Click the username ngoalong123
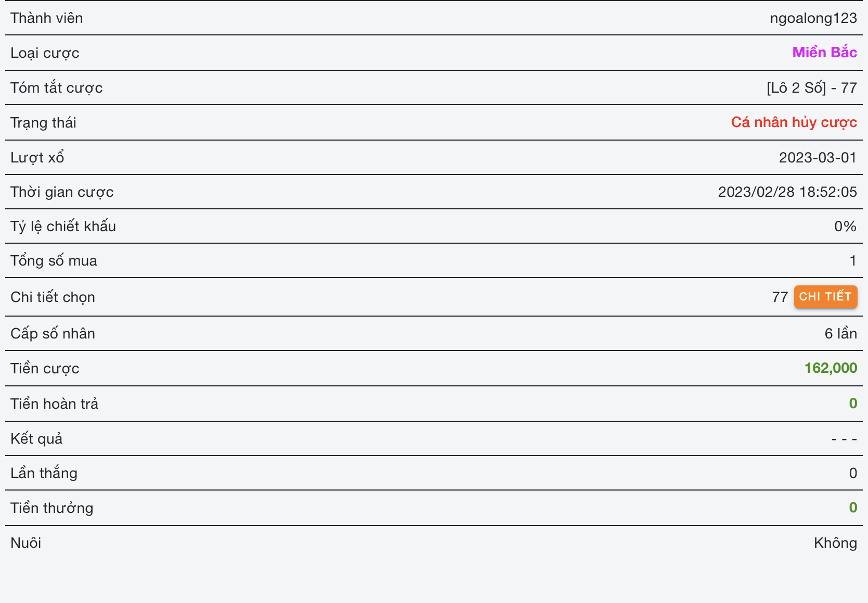The image size is (868, 603). tap(813, 18)
